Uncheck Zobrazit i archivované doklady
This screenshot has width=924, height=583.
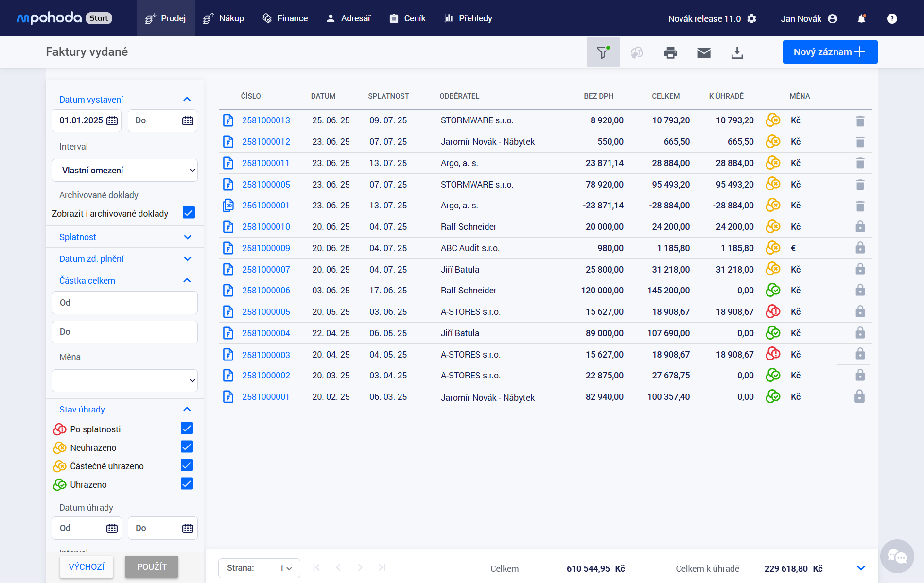coord(189,213)
